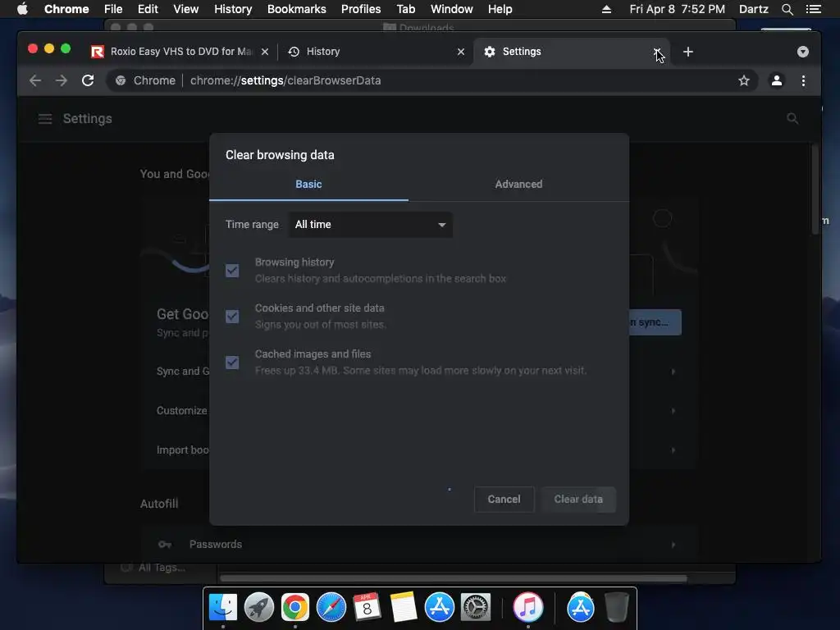Open the View menu
840x630 pixels.
186,9
